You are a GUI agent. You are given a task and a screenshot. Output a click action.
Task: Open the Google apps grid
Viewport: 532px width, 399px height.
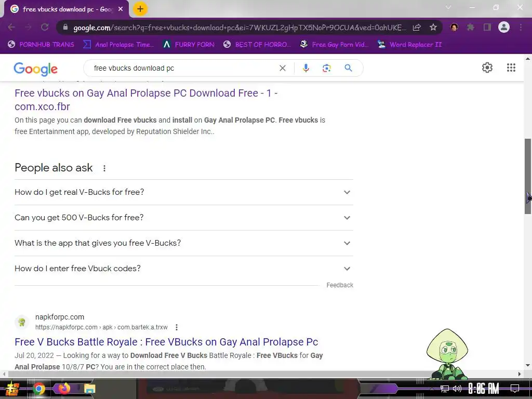click(511, 68)
